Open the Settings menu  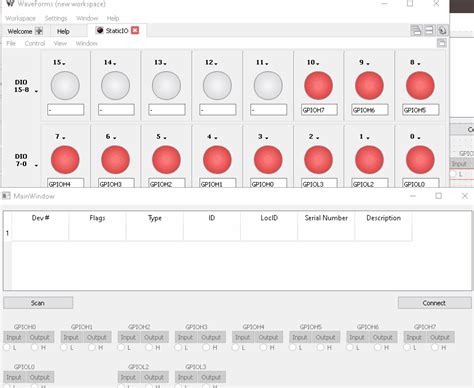pyautogui.click(x=56, y=18)
